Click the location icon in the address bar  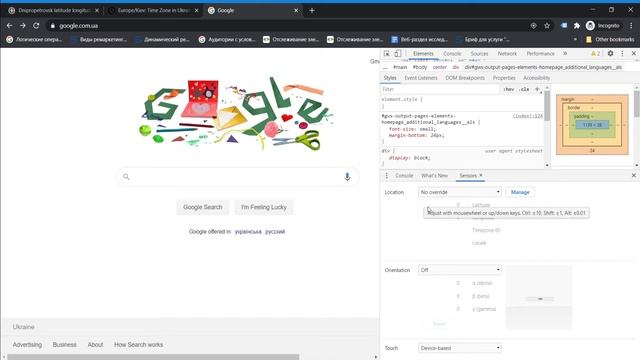[533, 25]
